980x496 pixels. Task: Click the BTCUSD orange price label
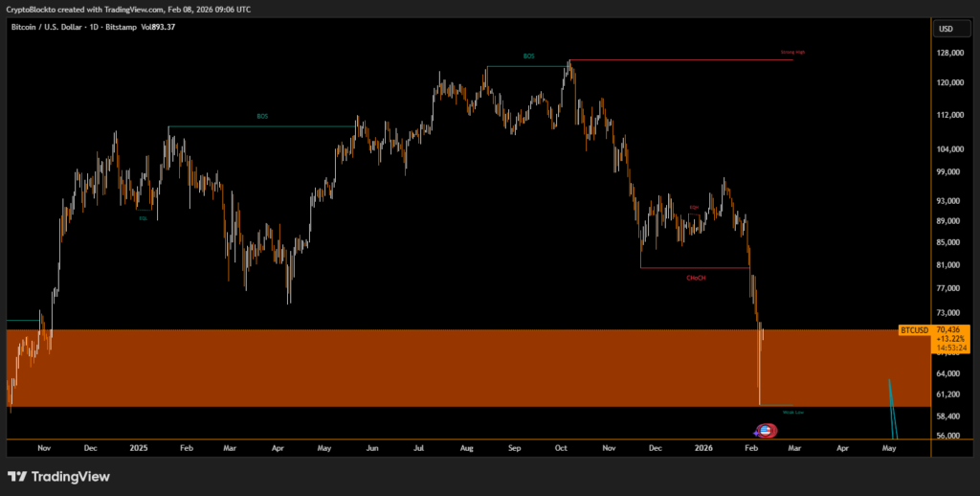(914, 329)
